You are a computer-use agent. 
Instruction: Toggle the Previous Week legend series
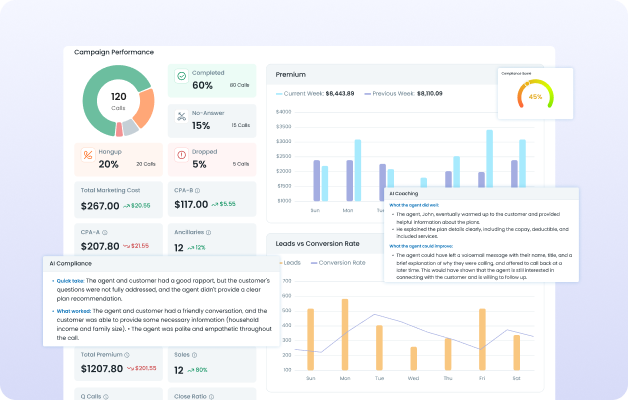403,93
